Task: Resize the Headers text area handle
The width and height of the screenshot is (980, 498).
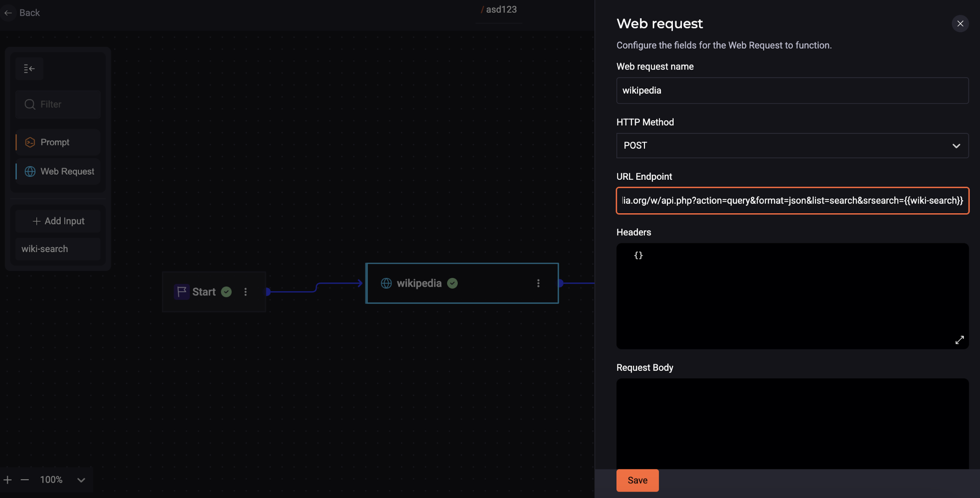Action: 959,339
